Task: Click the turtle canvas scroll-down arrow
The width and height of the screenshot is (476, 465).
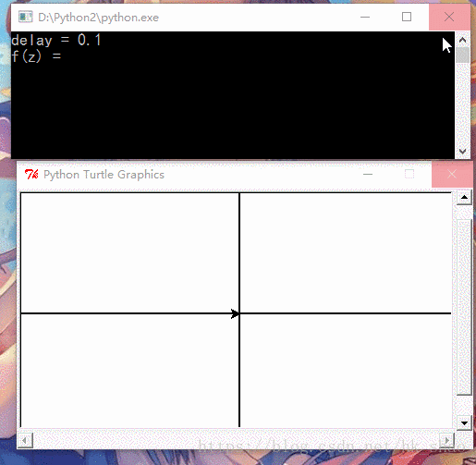Action: click(x=464, y=422)
